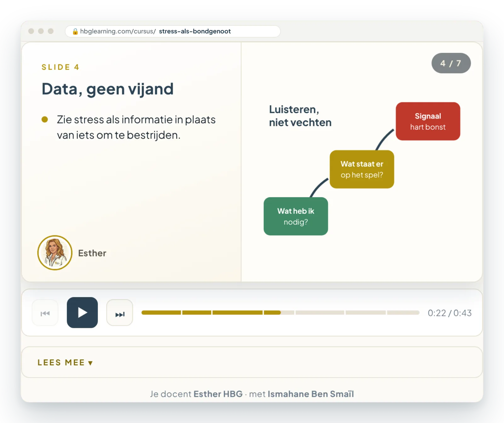Viewport: 504px width, 423px height.
Task: Click the play button
Action: pyautogui.click(x=82, y=313)
